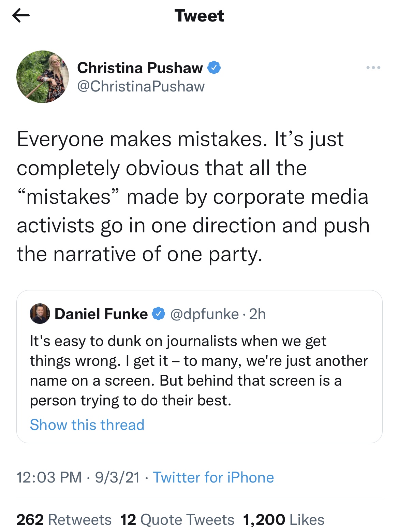View the 12 Quote Tweets list
The width and height of the screenshot is (399, 532).
pos(177,520)
